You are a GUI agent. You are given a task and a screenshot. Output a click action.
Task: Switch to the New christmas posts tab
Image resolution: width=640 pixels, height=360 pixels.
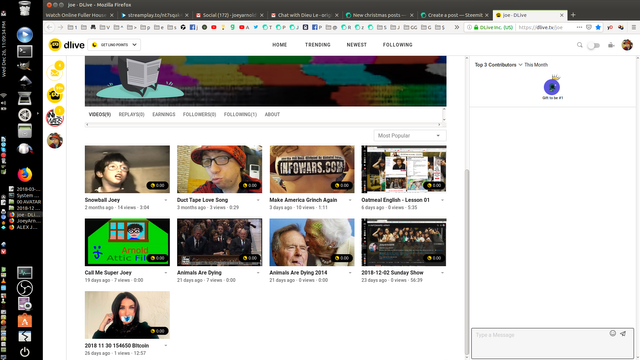pos(379,15)
